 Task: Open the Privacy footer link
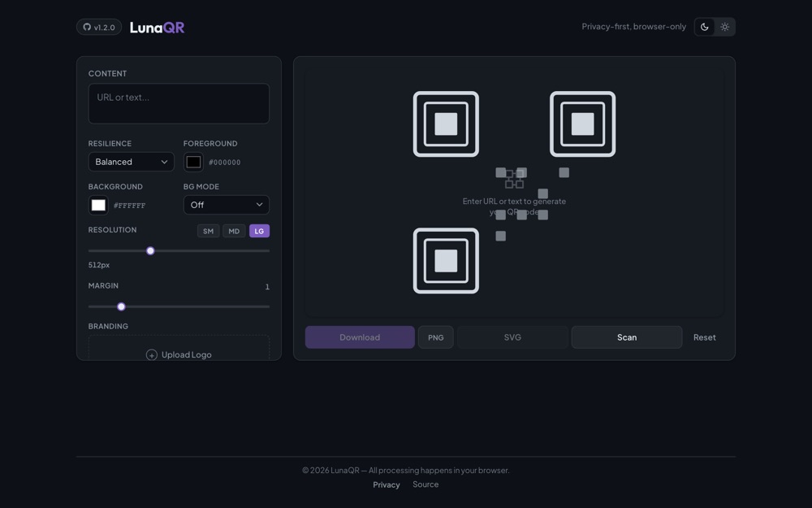tap(387, 484)
